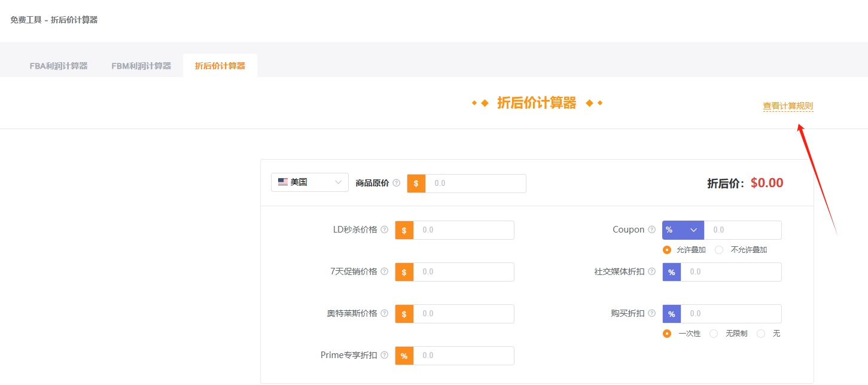This screenshot has width=868, height=385.
Task: Click the US flag icon in country selector
Action: (283, 182)
